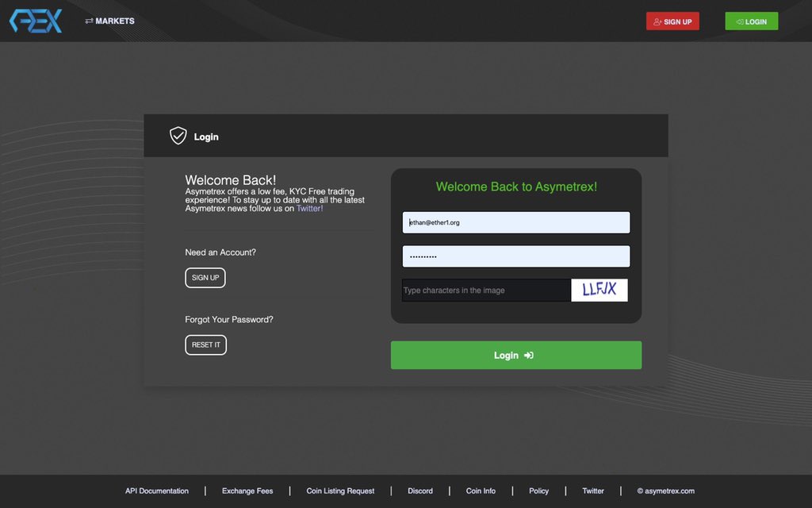Screen dimensions: 812x508
Task: Focus the email field containing ethan@ether1.org
Action: (x=515, y=222)
